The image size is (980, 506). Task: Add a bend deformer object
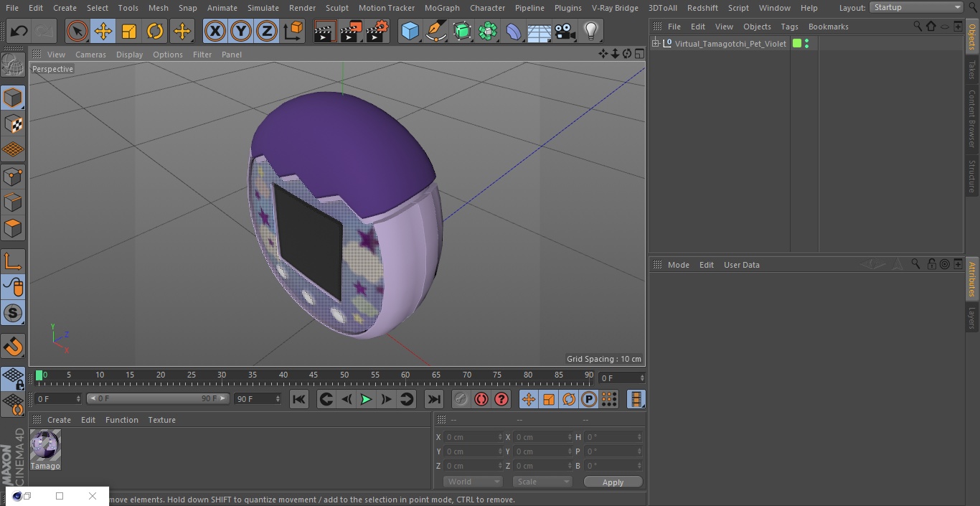click(x=514, y=31)
